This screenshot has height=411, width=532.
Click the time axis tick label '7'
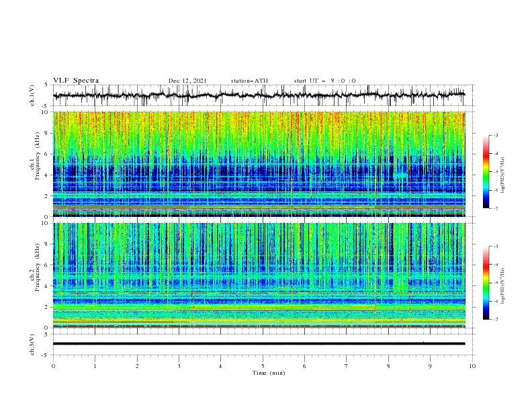(347, 366)
